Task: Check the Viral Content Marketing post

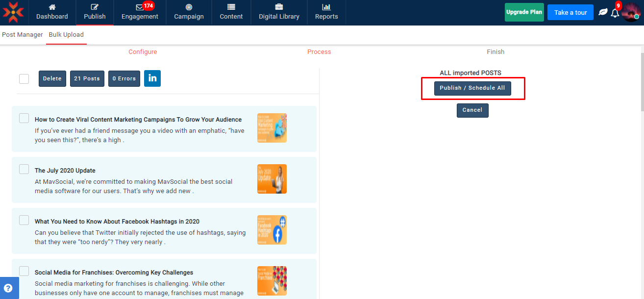Action: pos(24,118)
